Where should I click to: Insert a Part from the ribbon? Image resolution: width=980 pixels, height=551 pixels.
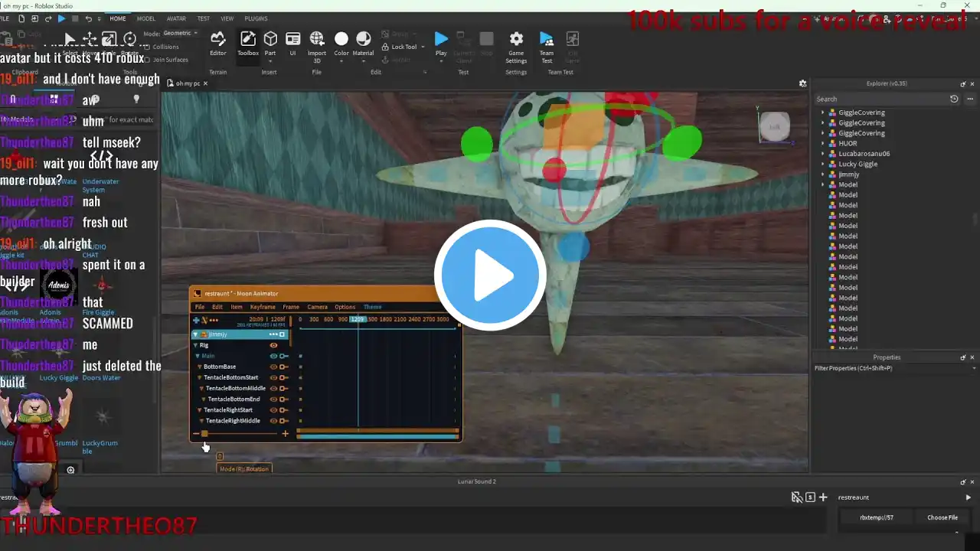point(270,43)
